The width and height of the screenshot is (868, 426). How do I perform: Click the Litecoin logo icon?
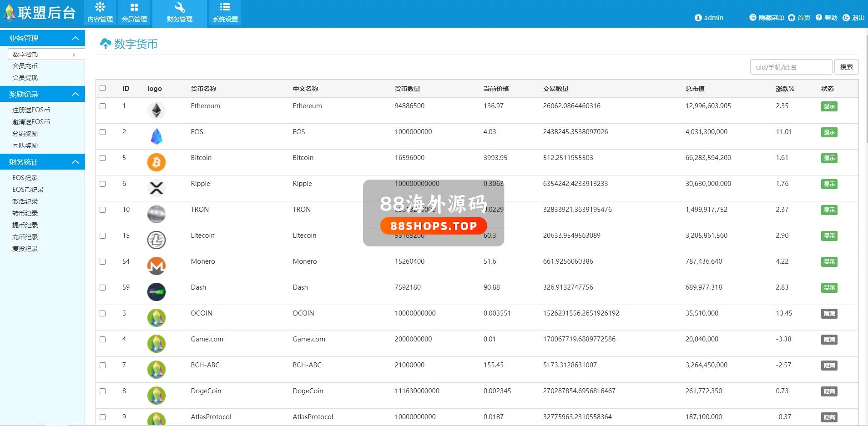[156, 240]
